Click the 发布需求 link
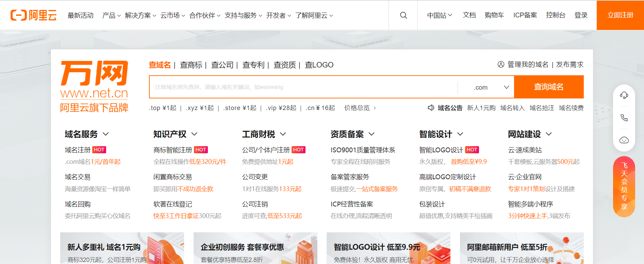This screenshot has width=644, height=264. click(x=569, y=64)
